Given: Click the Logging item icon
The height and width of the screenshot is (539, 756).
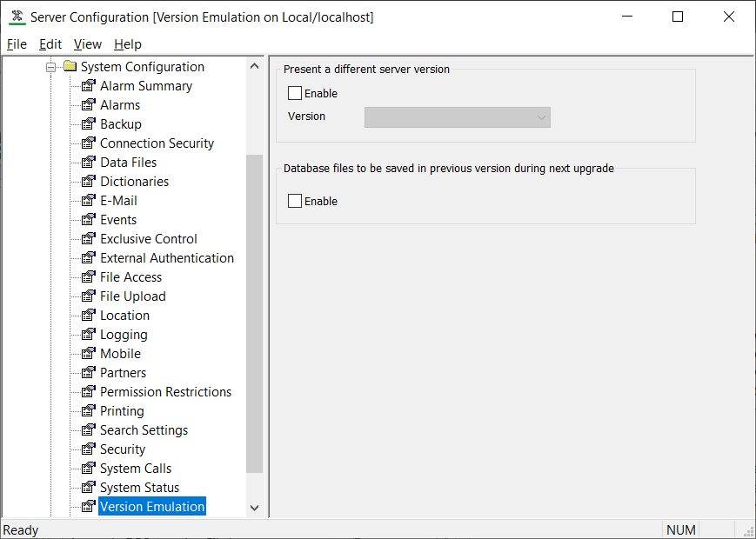Looking at the screenshot, I should click(88, 335).
